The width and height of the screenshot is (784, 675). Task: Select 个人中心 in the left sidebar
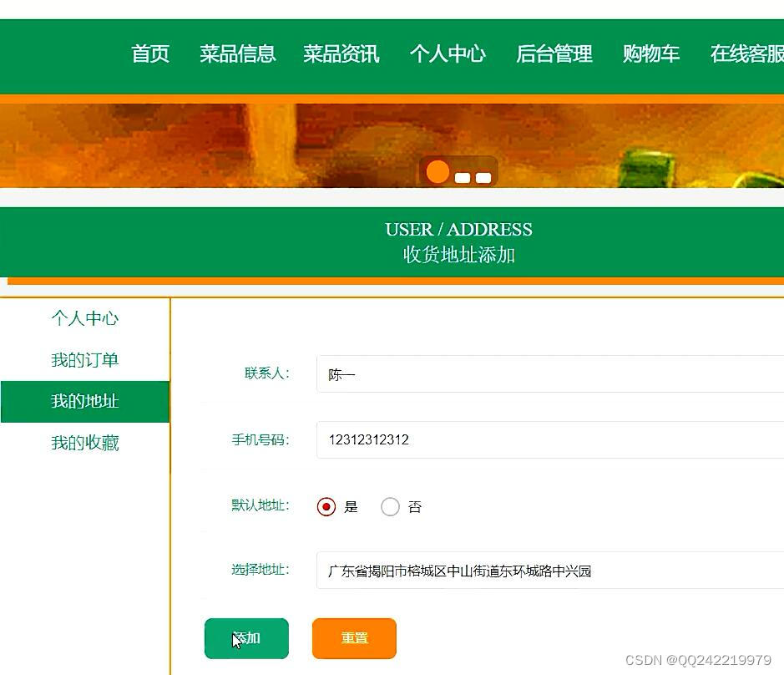coord(84,318)
